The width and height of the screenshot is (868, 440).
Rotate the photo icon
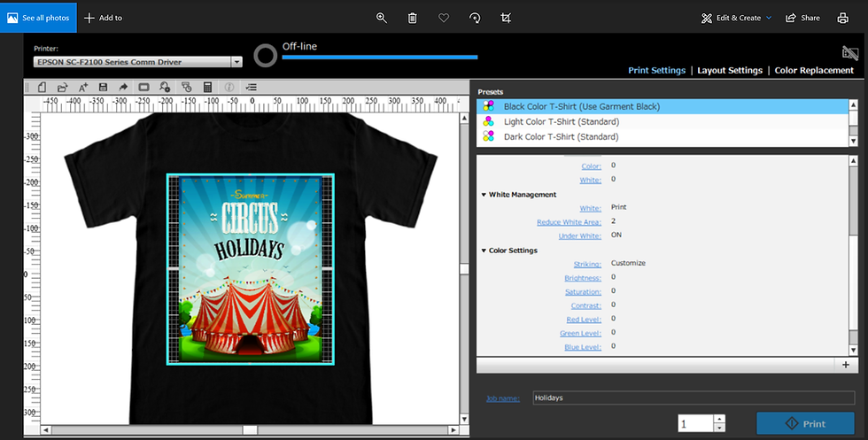click(475, 18)
